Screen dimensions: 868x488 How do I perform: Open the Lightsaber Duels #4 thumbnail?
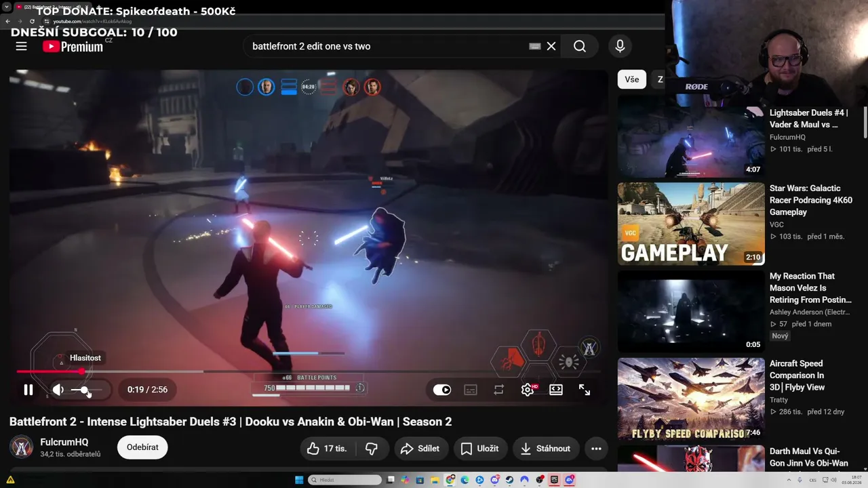point(691,136)
